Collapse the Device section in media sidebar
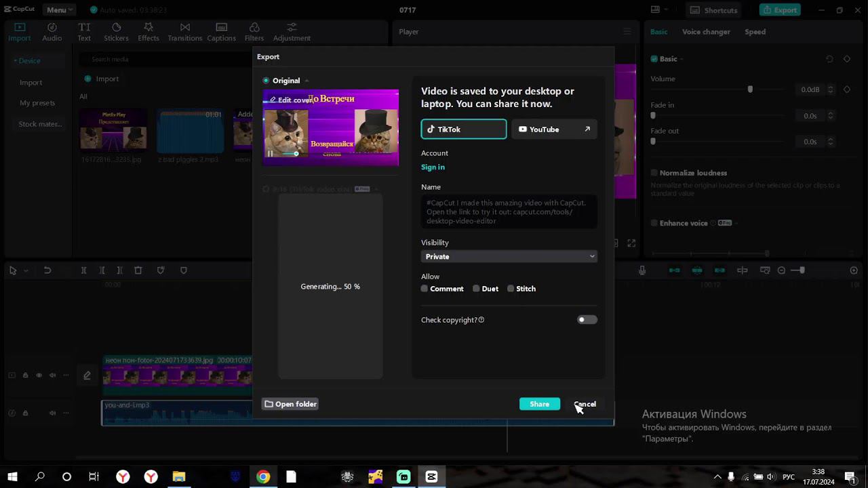This screenshot has height=488, width=868. pyautogui.click(x=15, y=61)
